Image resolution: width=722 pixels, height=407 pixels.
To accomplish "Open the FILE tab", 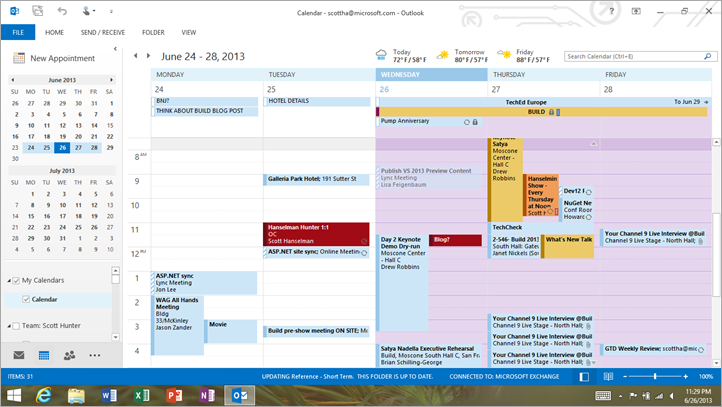I will click(x=18, y=32).
